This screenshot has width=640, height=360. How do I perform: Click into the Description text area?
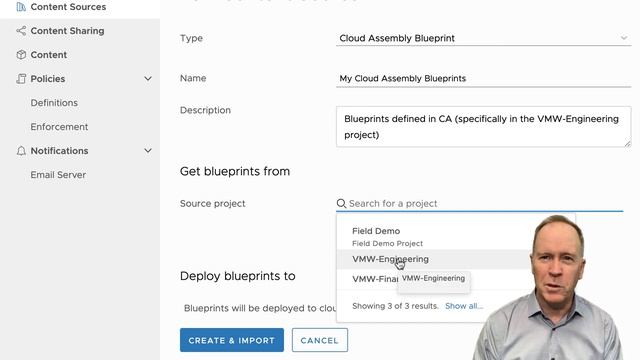[483, 127]
